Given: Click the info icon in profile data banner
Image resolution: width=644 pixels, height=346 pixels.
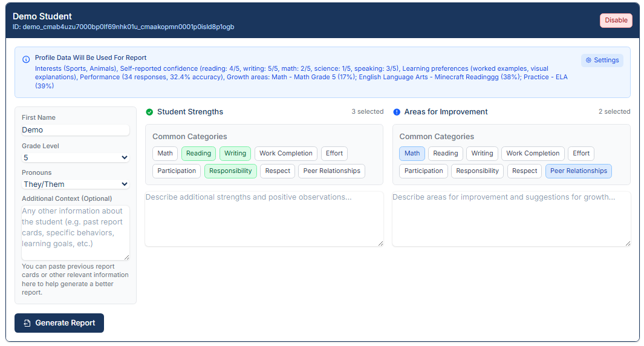Looking at the screenshot, I should [x=26, y=59].
